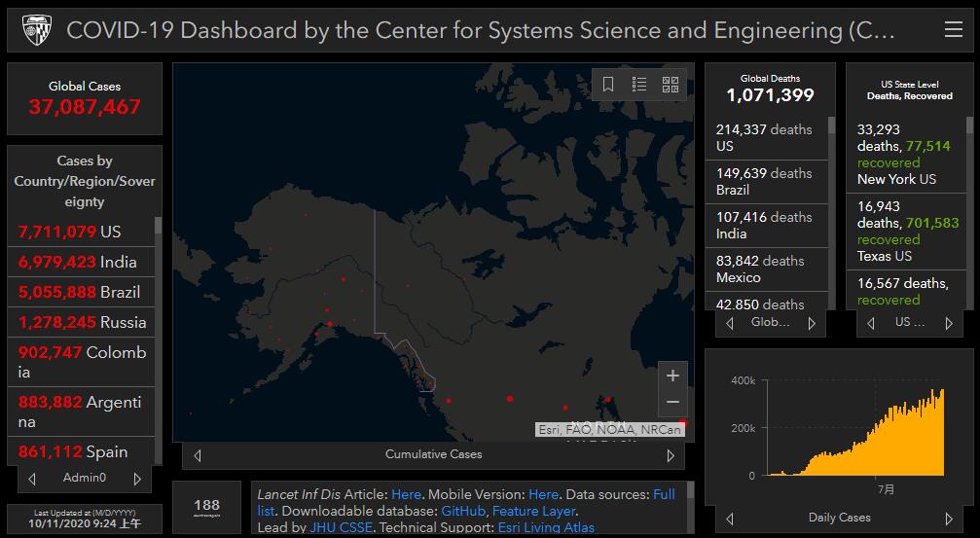This screenshot has width=980, height=538.
Task: Go to previous tab before Admin0
Action: (32, 479)
